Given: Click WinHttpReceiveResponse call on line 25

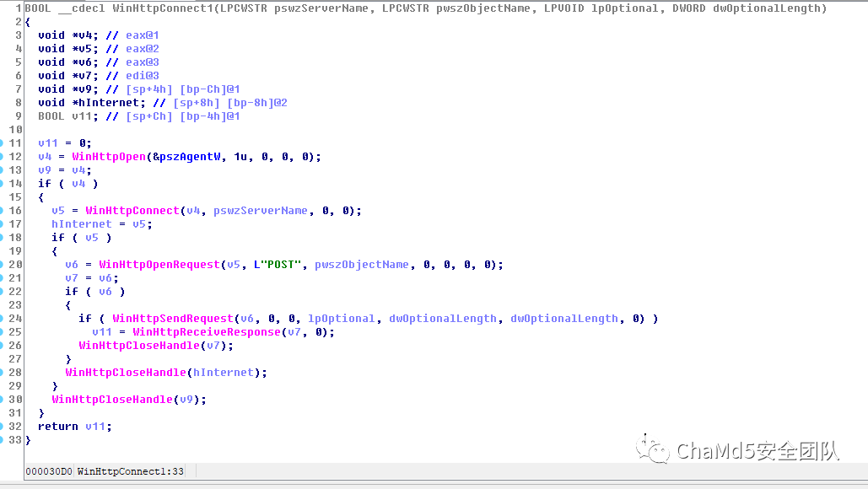Looking at the screenshot, I should (207, 332).
